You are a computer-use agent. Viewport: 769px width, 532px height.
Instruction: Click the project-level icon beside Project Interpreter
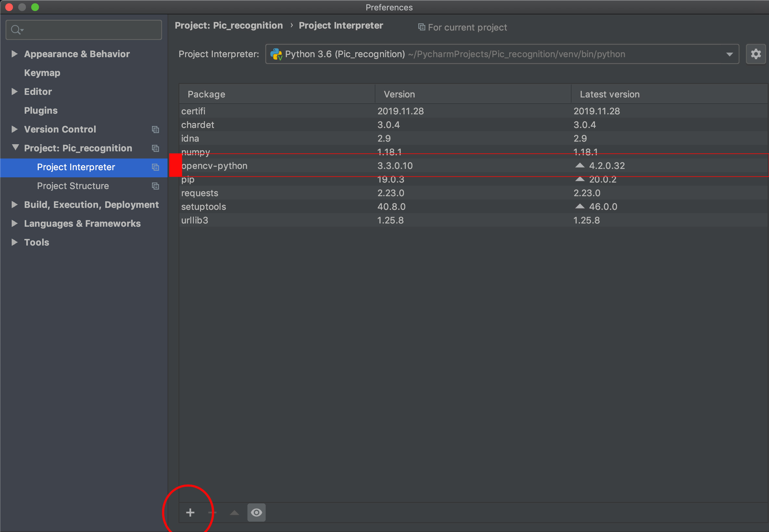click(155, 167)
